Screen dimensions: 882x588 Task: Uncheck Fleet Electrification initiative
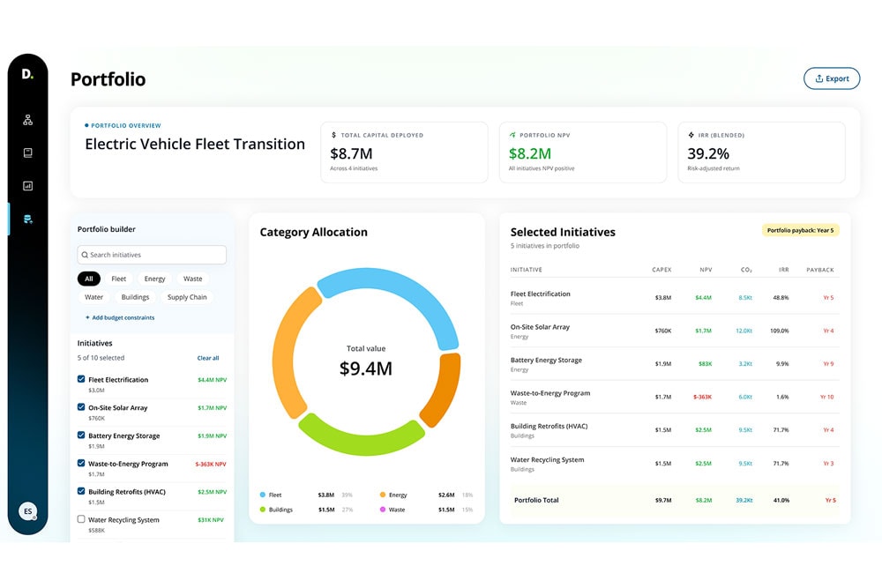pyautogui.click(x=81, y=379)
